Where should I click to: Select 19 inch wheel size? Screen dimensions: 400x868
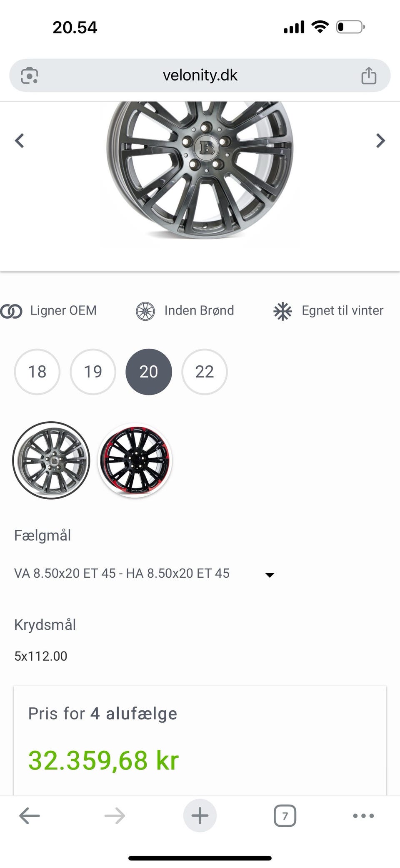tap(93, 372)
